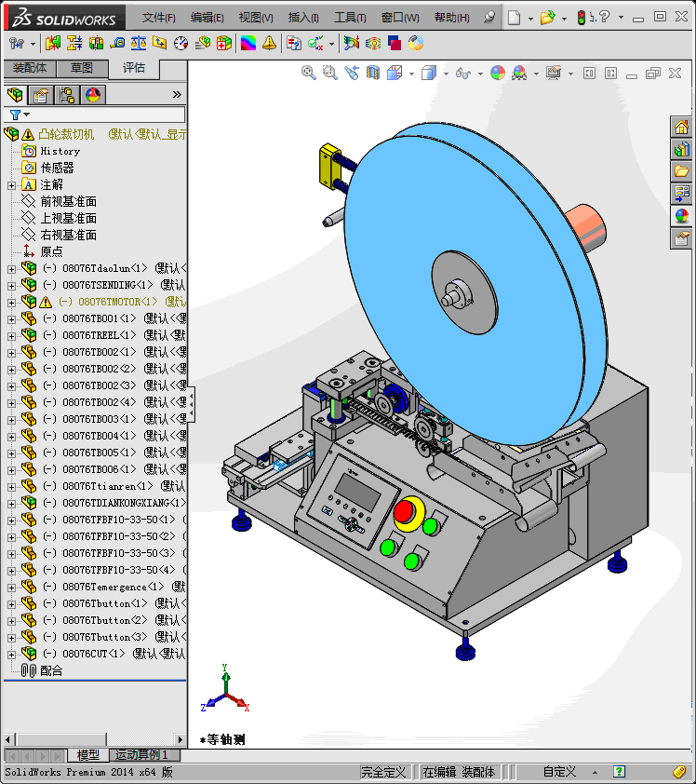
Task: Open the 帮助(H) menu
Action: [451, 18]
